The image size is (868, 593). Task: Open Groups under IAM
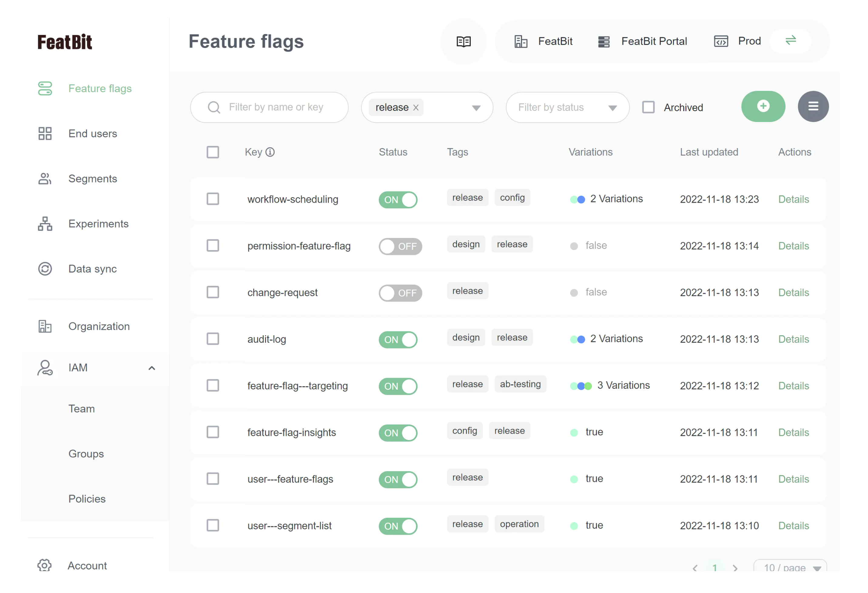(x=86, y=454)
